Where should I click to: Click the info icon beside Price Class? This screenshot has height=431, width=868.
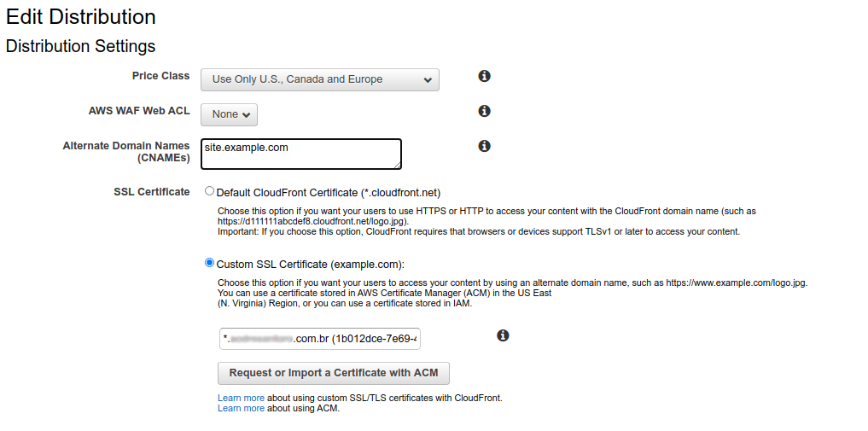click(484, 76)
